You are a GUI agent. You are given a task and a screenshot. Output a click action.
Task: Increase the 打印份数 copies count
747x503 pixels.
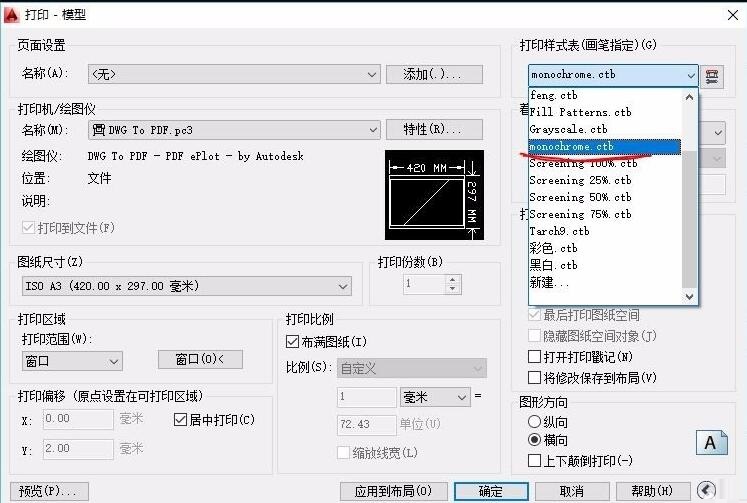coord(453,280)
